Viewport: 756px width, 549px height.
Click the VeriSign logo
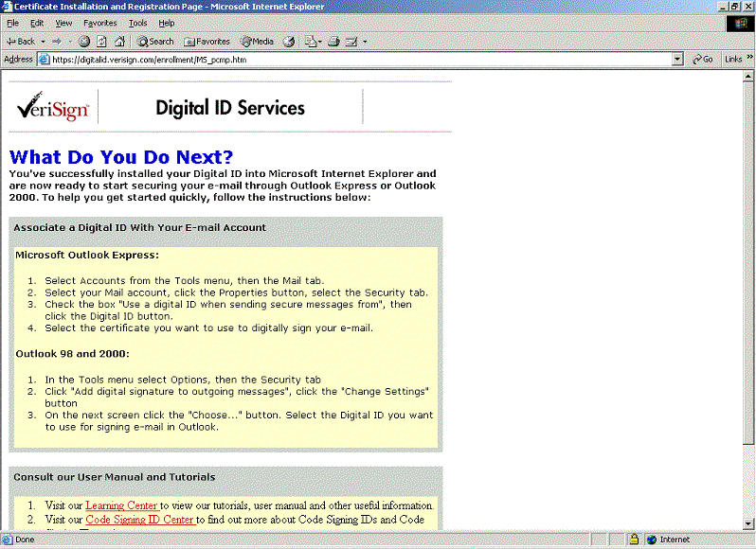pos(53,107)
